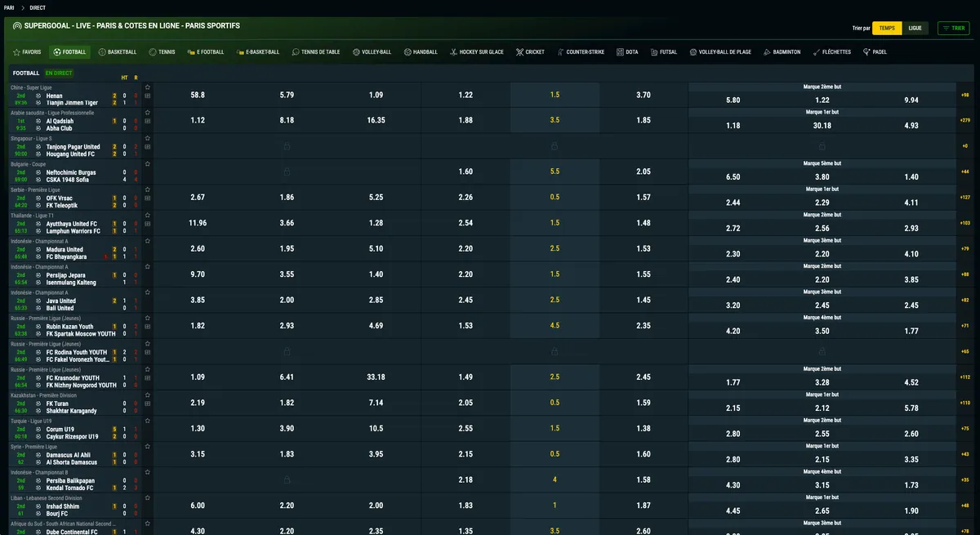
Task: Sort by Temps toggle
Action: click(x=887, y=28)
